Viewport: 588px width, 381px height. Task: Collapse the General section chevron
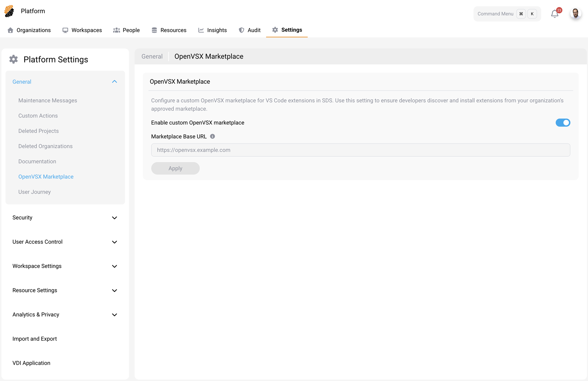[x=114, y=82]
